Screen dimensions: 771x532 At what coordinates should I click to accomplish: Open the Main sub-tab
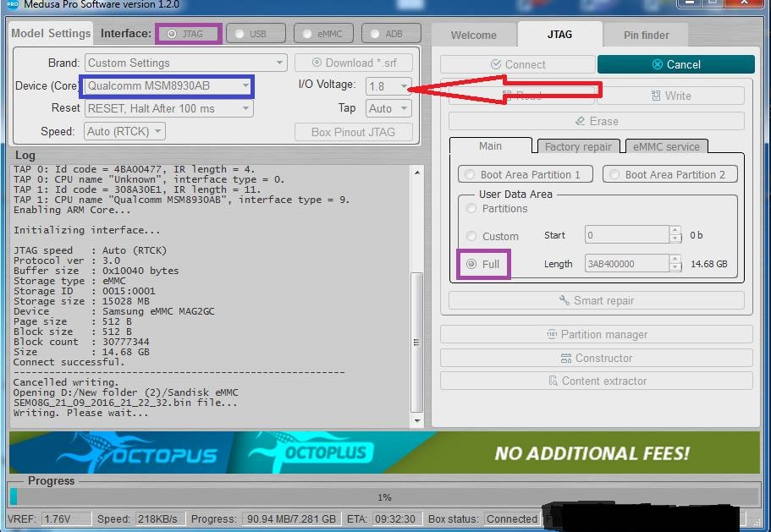point(490,145)
